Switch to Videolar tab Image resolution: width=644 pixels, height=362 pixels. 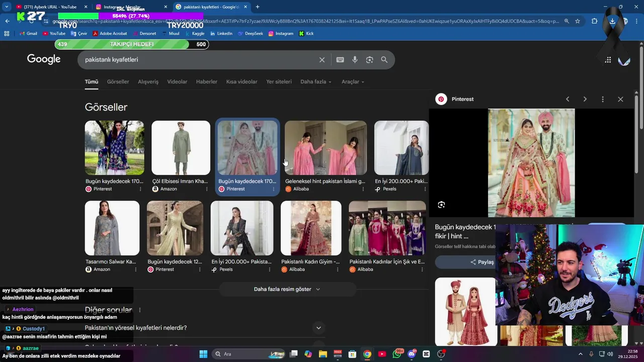coord(177,81)
